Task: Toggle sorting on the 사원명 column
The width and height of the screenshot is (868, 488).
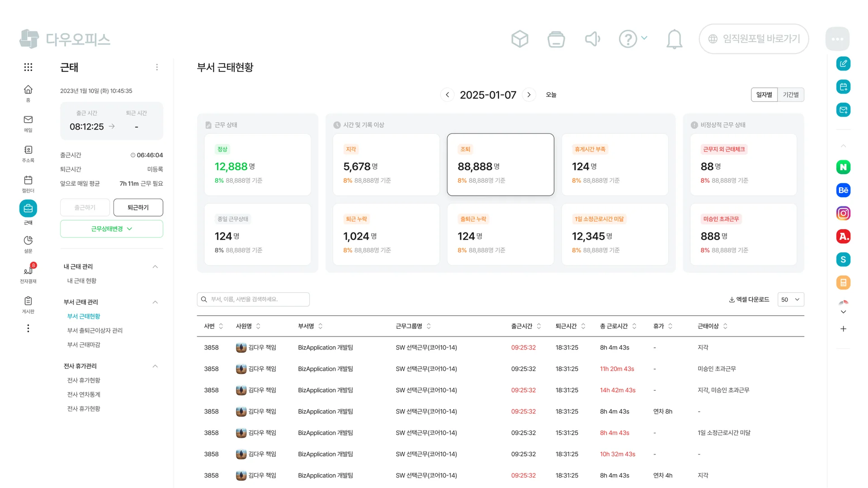Action: [258, 326]
